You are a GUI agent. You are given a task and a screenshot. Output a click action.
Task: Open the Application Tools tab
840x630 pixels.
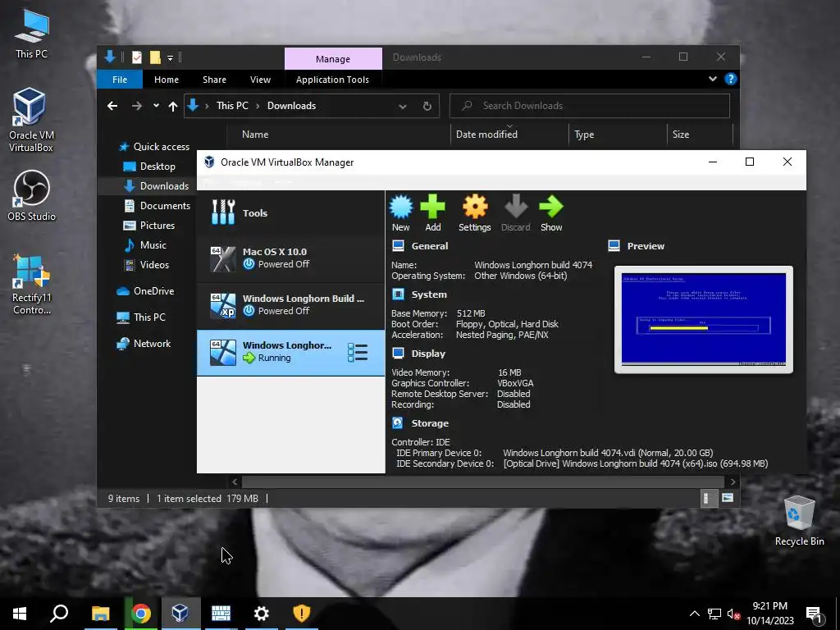[332, 80]
